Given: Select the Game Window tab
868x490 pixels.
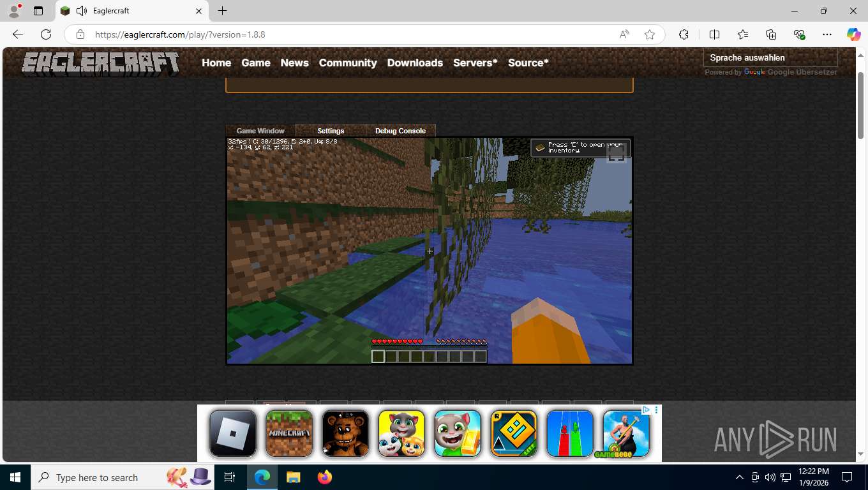Looking at the screenshot, I should [x=260, y=131].
